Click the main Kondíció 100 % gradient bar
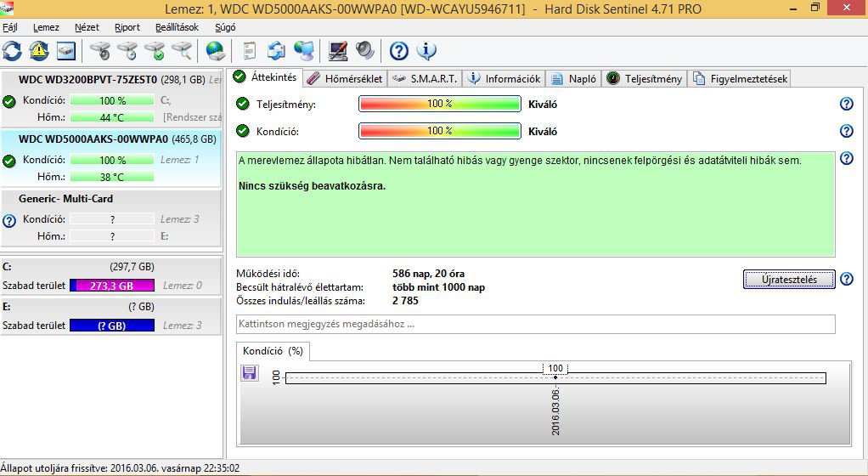Viewport: 868px width, 476px height. pyautogui.click(x=440, y=131)
